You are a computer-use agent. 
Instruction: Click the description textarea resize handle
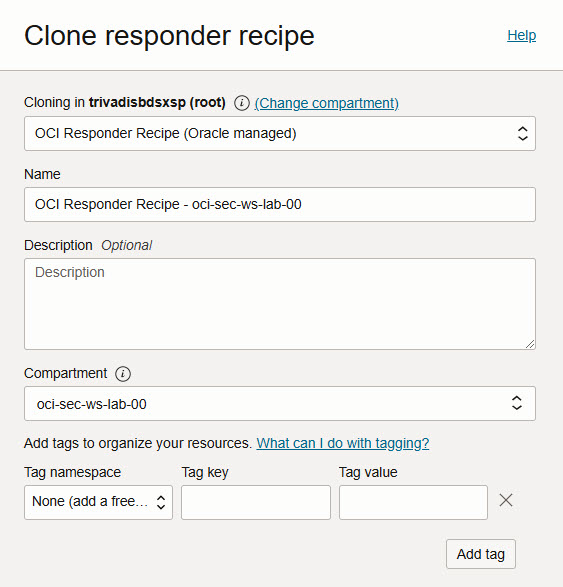click(530, 344)
